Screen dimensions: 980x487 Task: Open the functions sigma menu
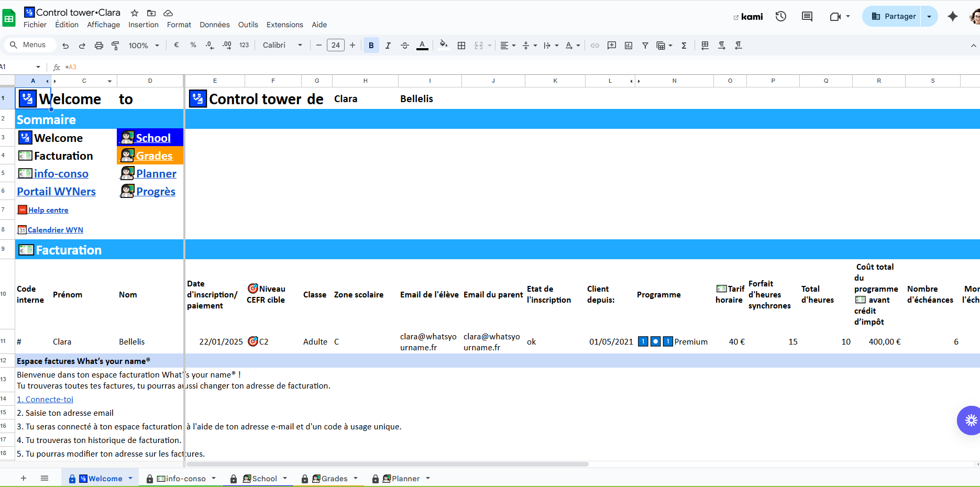(684, 46)
